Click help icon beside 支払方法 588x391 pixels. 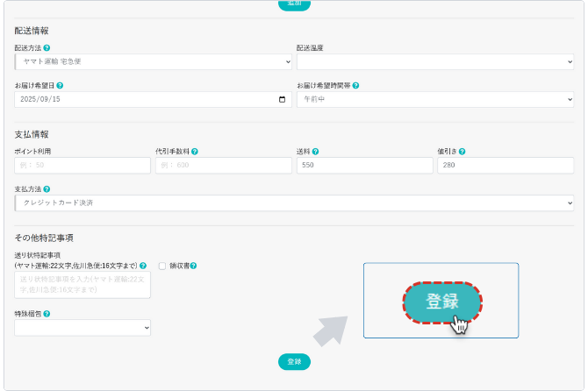(47, 189)
